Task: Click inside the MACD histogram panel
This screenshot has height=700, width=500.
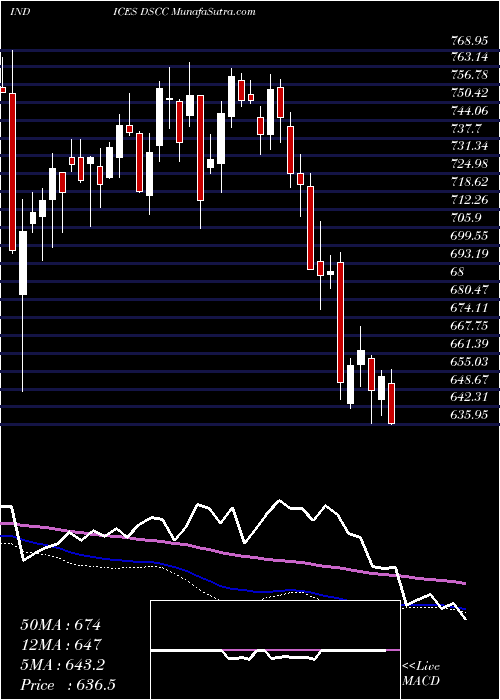Action: [275, 650]
